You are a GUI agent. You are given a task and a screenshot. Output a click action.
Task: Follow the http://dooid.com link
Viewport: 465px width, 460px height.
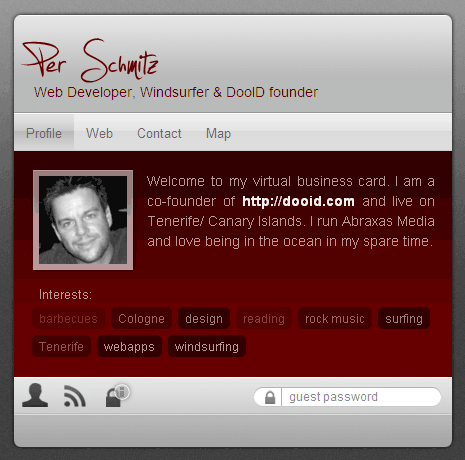click(x=298, y=201)
